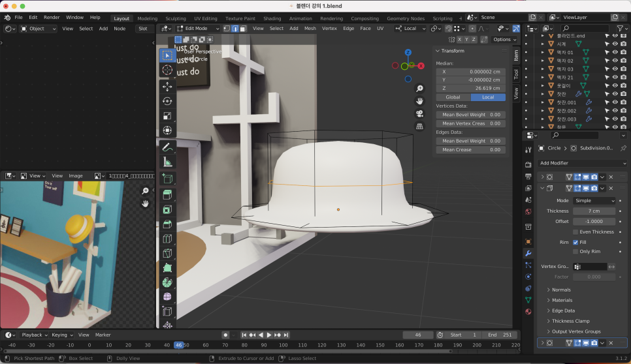Toggle snapping magnet icon in header

coord(448,29)
